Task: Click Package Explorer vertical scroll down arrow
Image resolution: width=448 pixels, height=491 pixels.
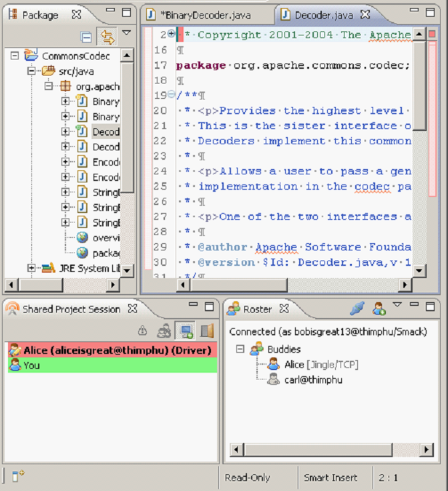Action: 127,271
